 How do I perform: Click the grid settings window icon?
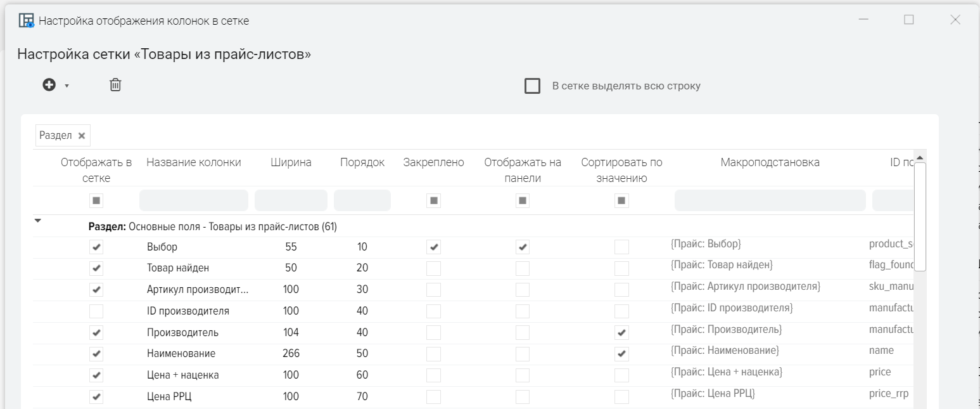(x=26, y=20)
